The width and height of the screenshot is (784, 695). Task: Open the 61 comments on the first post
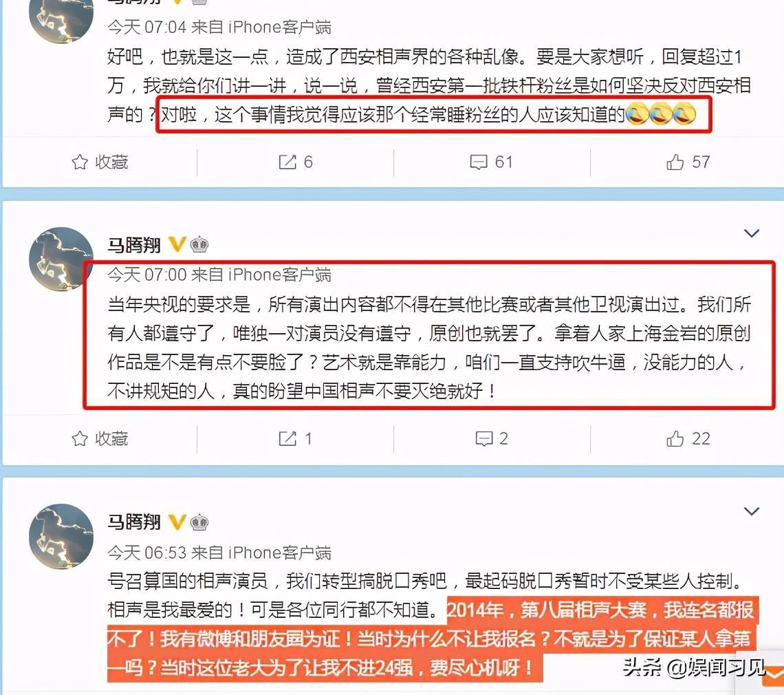492,162
